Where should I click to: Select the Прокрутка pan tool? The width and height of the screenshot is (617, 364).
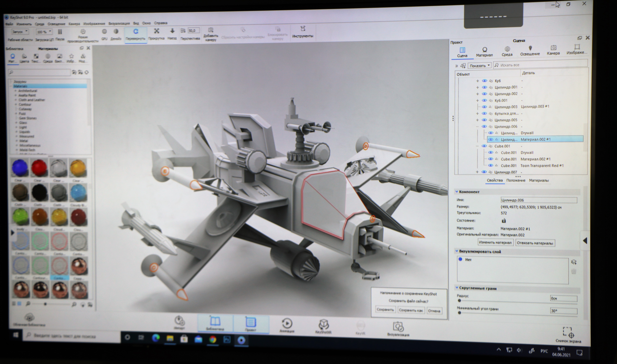[x=157, y=34]
